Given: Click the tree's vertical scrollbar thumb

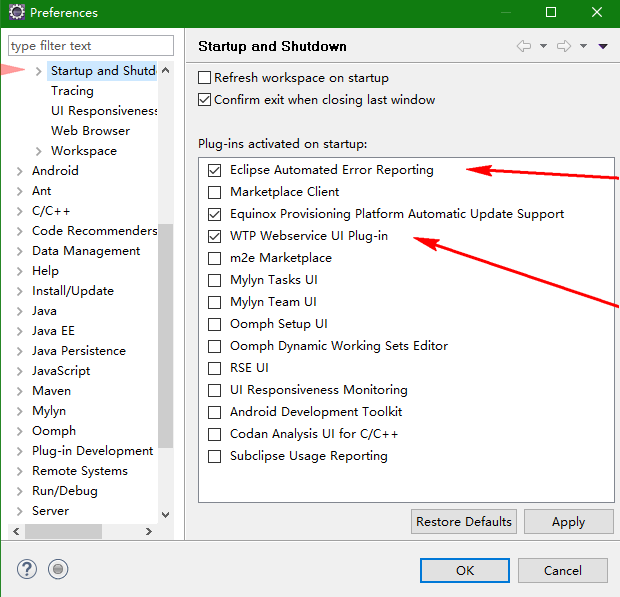Looking at the screenshot, I should pyautogui.click(x=165, y=336).
